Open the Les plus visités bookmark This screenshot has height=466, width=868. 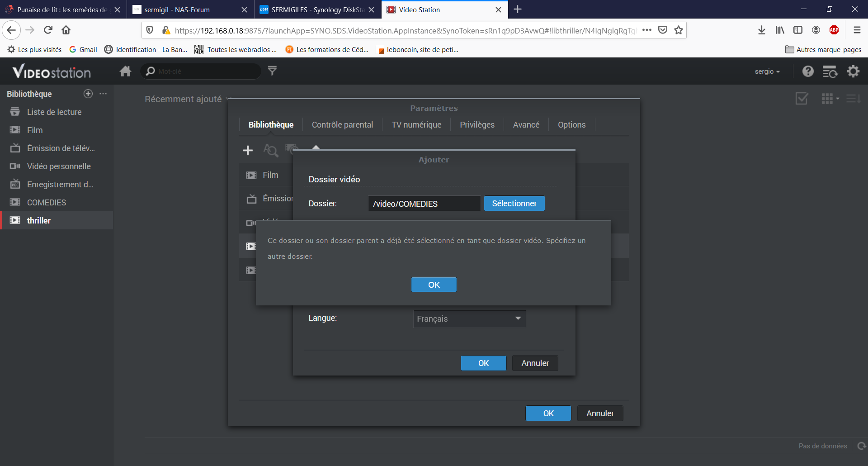(35, 50)
